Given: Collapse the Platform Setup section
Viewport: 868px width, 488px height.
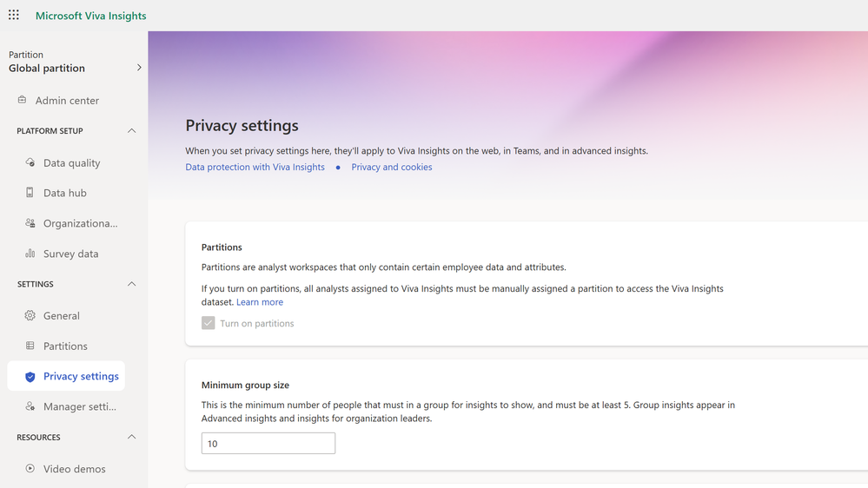Looking at the screenshot, I should tap(132, 131).
